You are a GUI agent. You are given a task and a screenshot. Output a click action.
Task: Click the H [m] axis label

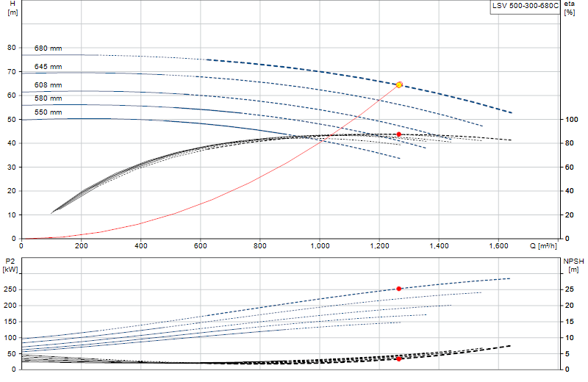[12, 8]
